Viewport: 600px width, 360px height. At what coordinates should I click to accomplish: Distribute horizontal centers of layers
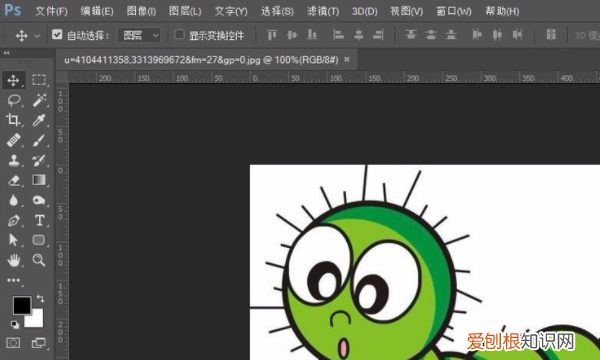pyautogui.click(x=497, y=35)
